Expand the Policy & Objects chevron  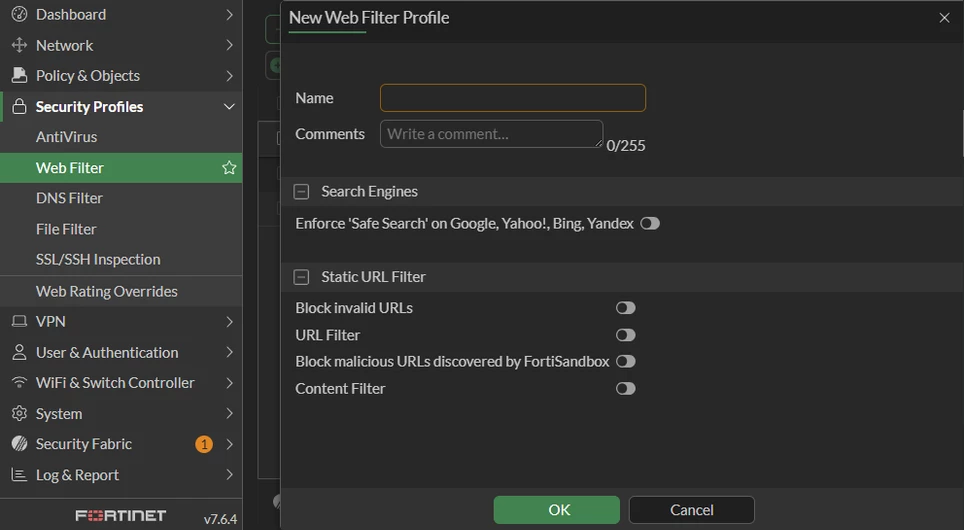click(x=229, y=76)
